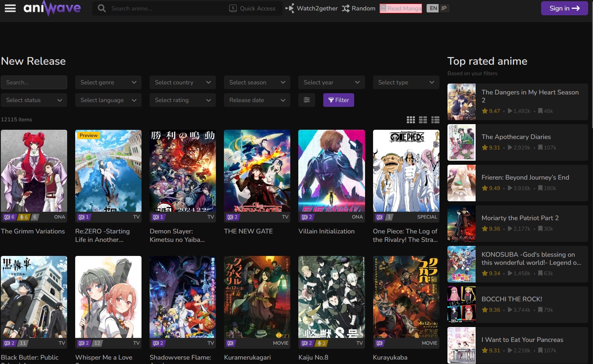The image size is (593, 364).
Task: Click the 'Top rated anime' heading
Action: (x=487, y=61)
